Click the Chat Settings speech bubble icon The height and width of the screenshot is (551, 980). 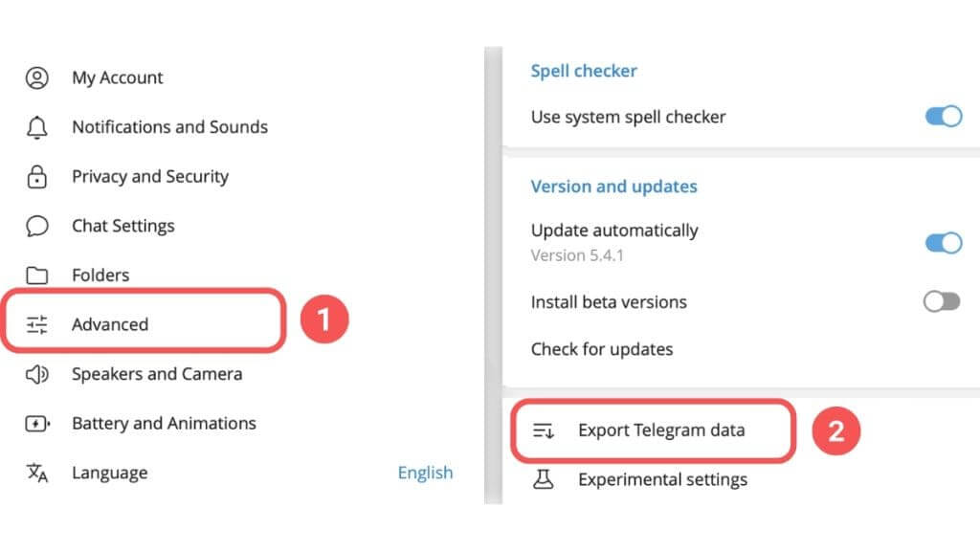(37, 226)
